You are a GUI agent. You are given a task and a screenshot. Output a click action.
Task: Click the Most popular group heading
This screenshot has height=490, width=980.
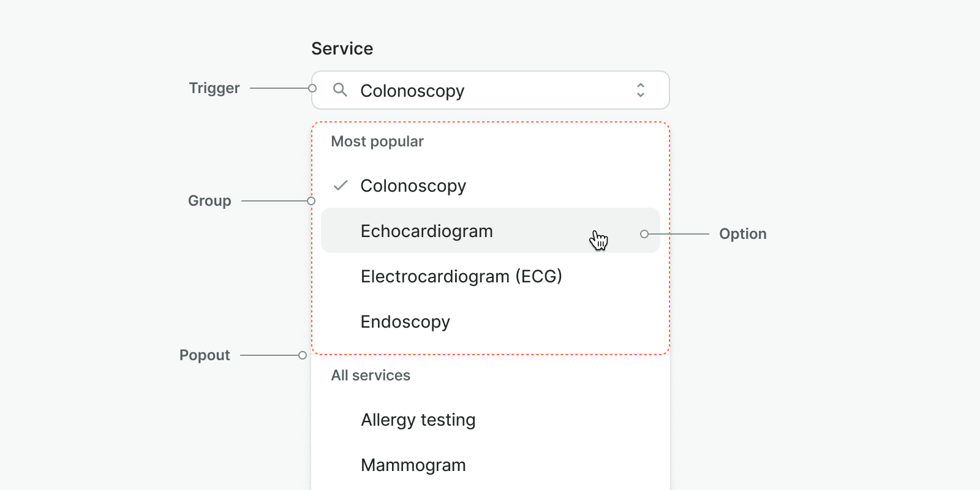click(x=377, y=141)
